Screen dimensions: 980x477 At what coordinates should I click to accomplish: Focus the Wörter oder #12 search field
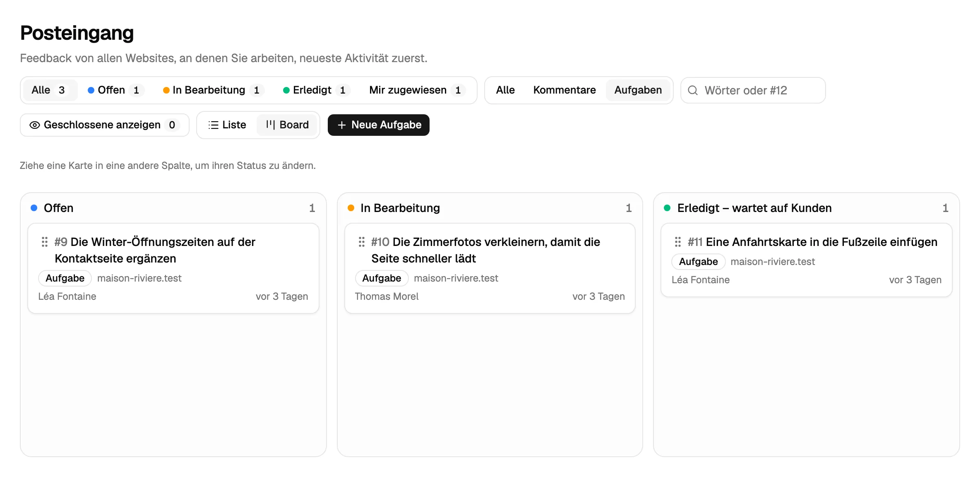pyautogui.click(x=753, y=90)
